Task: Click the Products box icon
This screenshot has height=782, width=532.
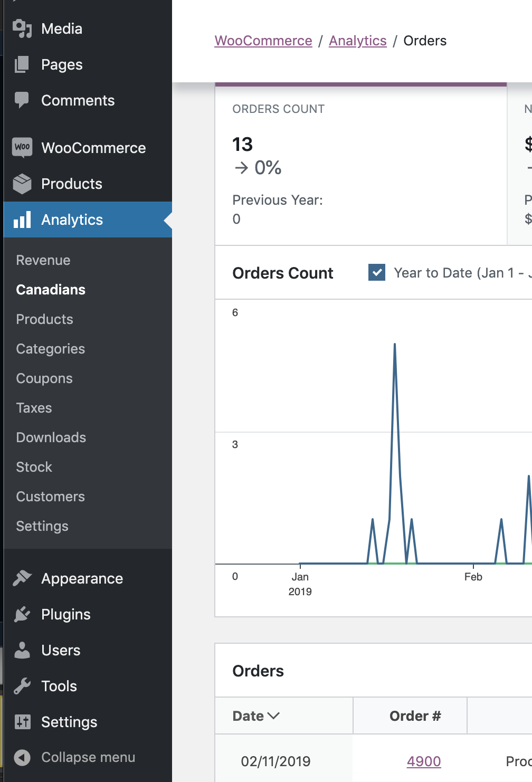Action: coord(22,184)
